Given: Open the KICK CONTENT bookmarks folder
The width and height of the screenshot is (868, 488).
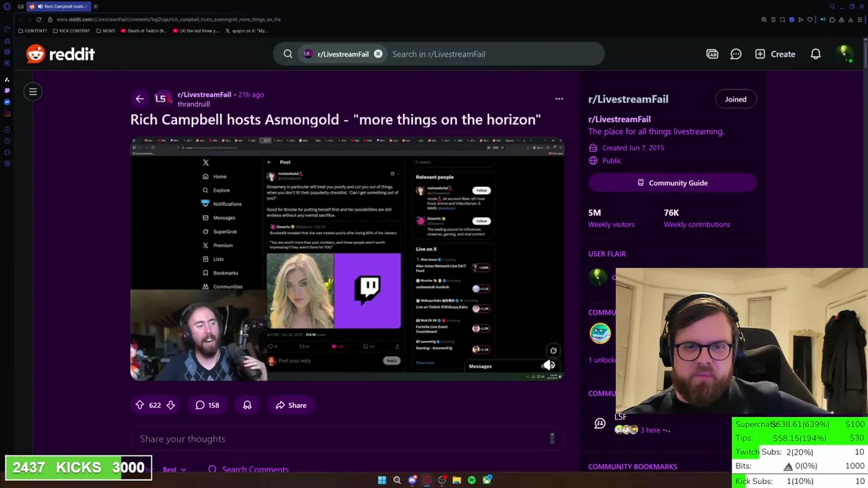Looking at the screenshot, I should (x=71, y=31).
